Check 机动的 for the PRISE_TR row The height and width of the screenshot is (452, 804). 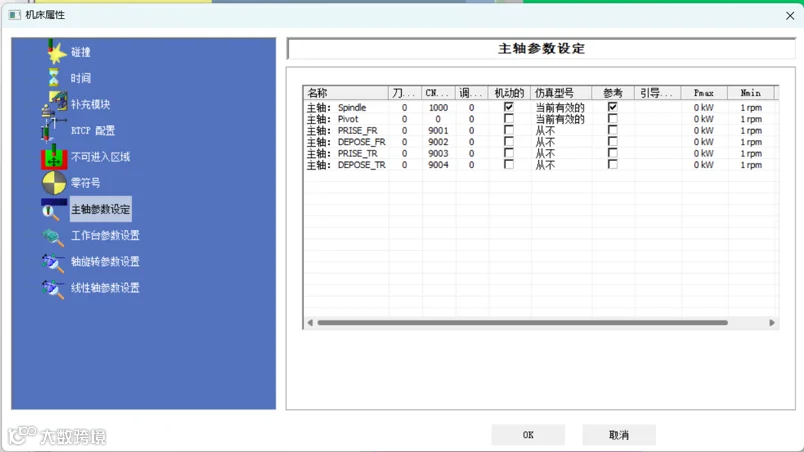pyautogui.click(x=509, y=153)
